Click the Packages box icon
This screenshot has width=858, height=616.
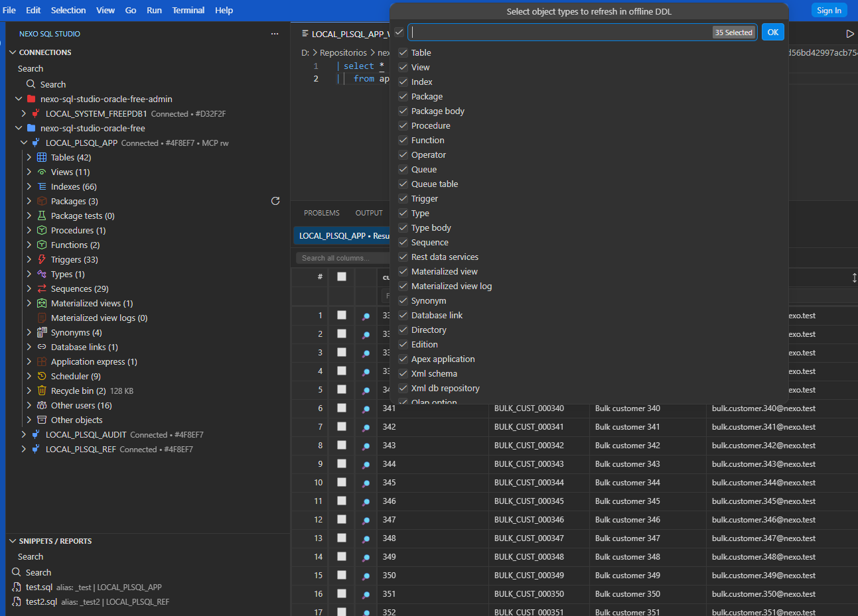tap(42, 201)
